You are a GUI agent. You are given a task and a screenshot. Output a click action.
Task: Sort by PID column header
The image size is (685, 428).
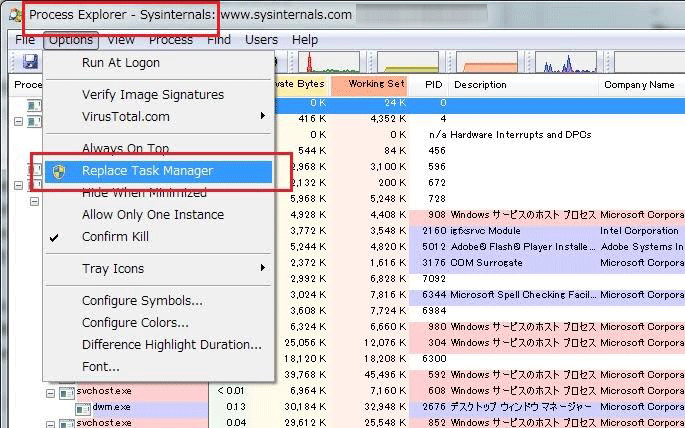429,85
